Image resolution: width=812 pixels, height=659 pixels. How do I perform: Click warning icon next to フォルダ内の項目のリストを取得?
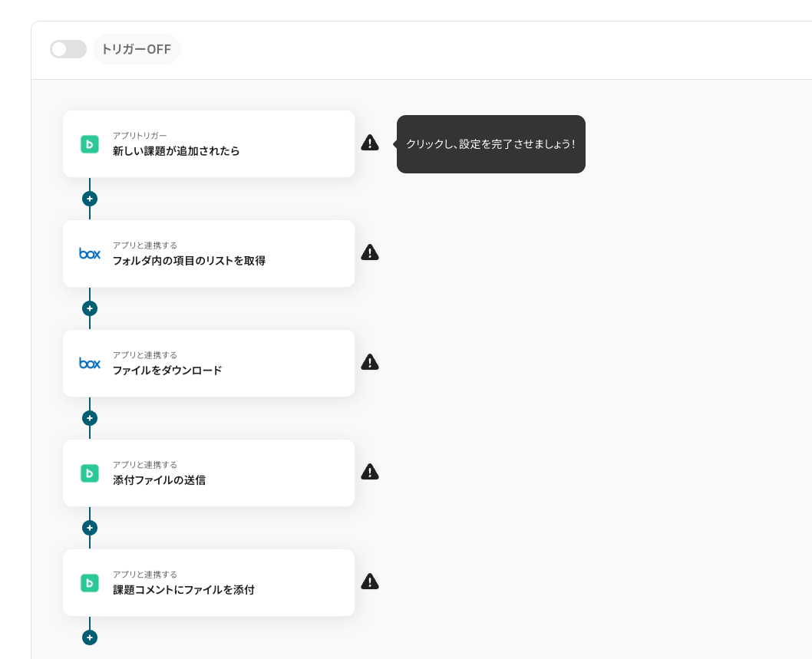(x=370, y=252)
